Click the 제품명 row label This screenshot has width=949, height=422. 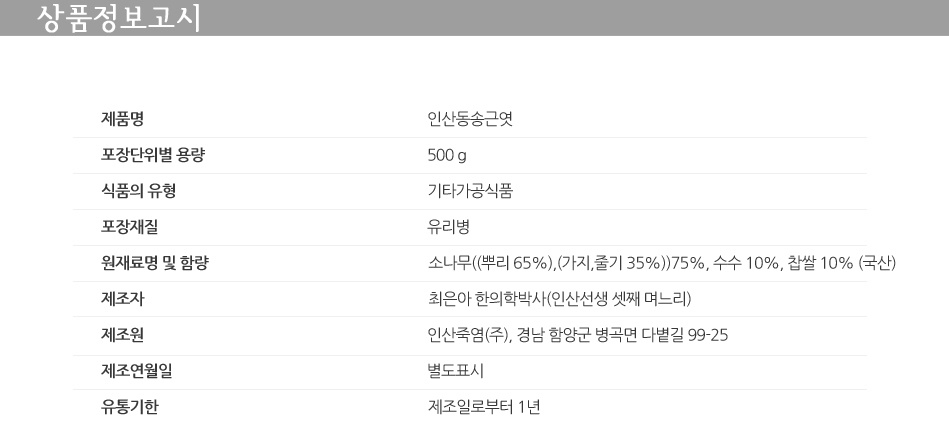click(123, 120)
